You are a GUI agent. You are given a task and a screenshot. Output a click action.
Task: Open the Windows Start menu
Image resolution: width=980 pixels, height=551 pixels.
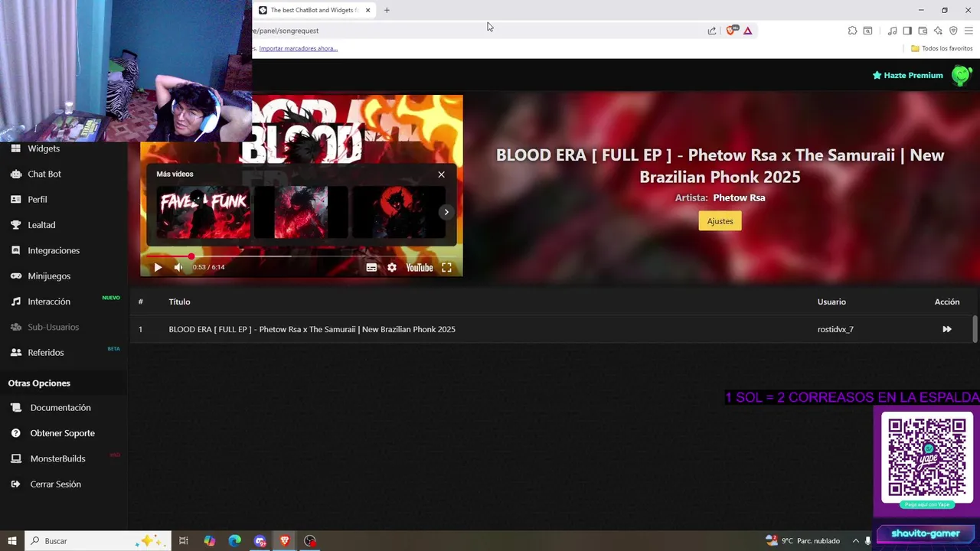click(x=12, y=541)
